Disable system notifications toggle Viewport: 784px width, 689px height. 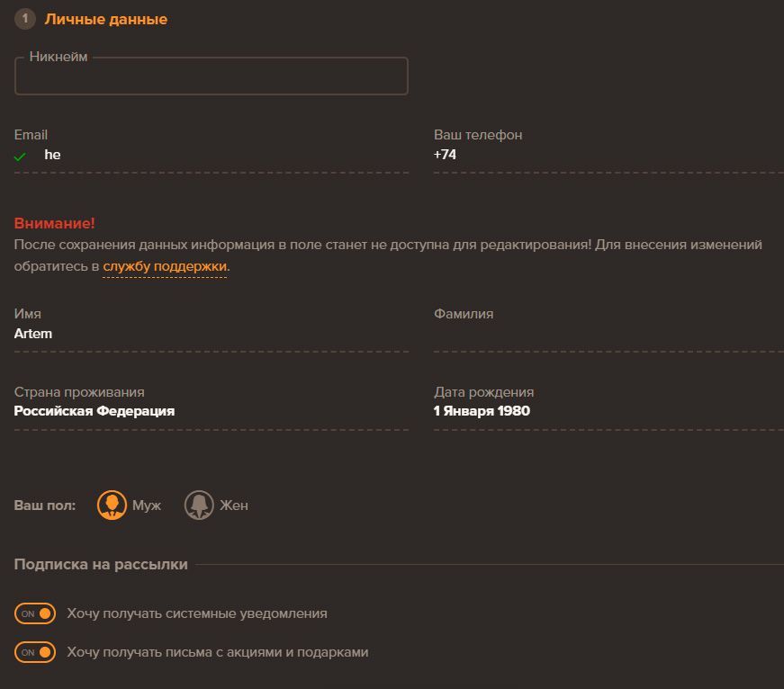[x=35, y=613]
